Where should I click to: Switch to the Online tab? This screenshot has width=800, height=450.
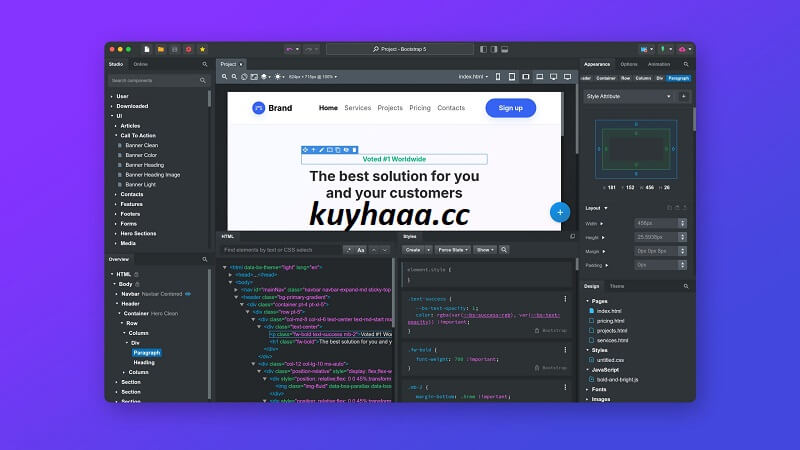click(140, 64)
